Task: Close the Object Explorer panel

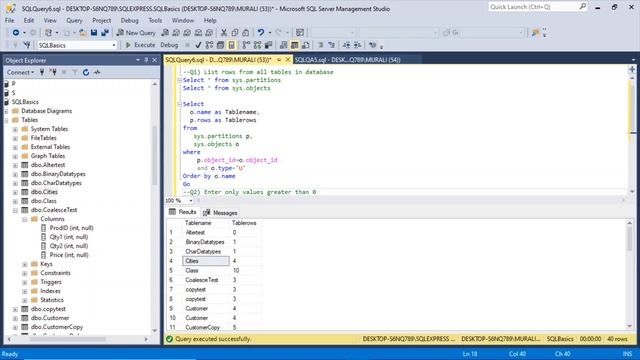Action: (154, 60)
